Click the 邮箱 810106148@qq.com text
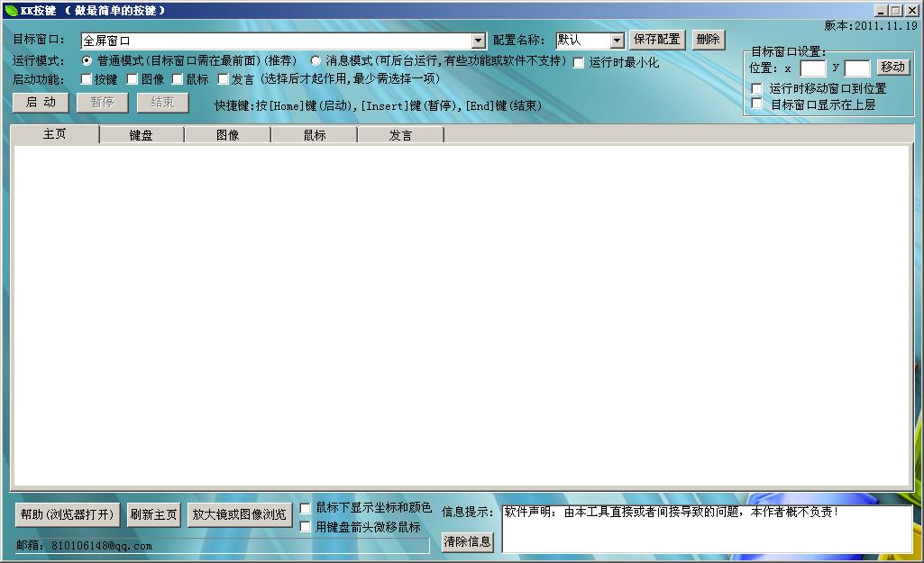Viewport: 924px width, 563px height. tap(84, 546)
